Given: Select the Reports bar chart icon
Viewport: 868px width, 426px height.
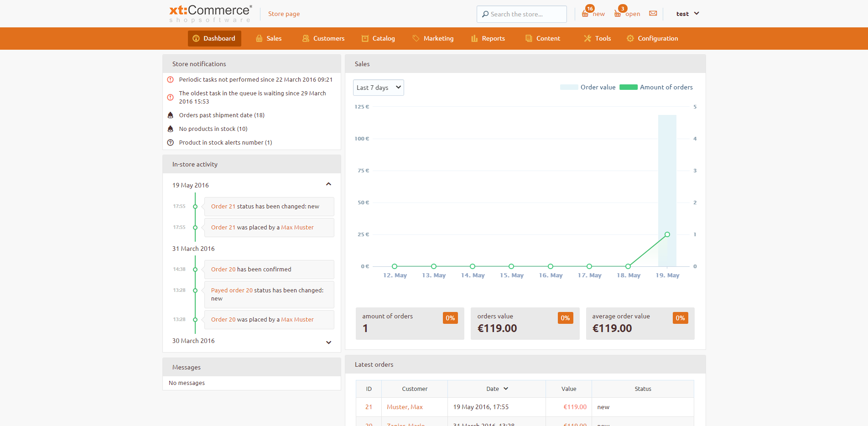Looking at the screenshot, I should click(x=473, y=38).
